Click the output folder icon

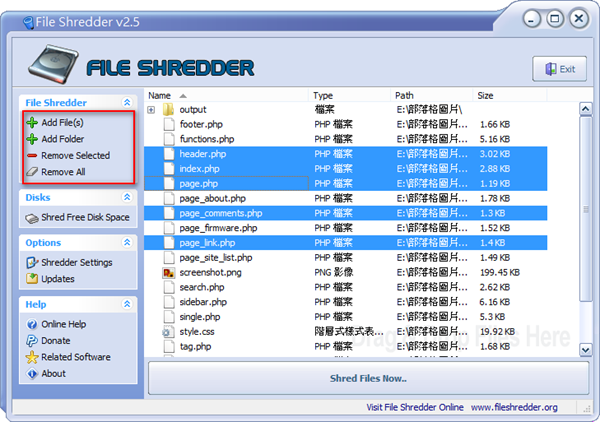click(168, 109)
